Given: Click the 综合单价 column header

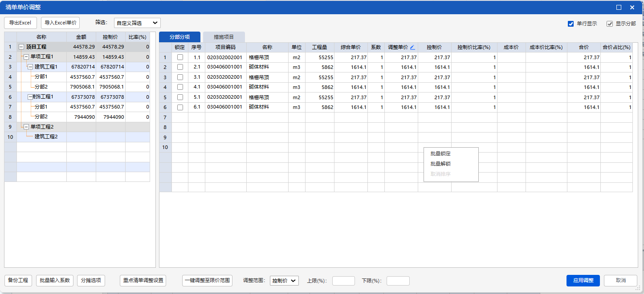Looking at the screenshot, I should coord(351,47).
